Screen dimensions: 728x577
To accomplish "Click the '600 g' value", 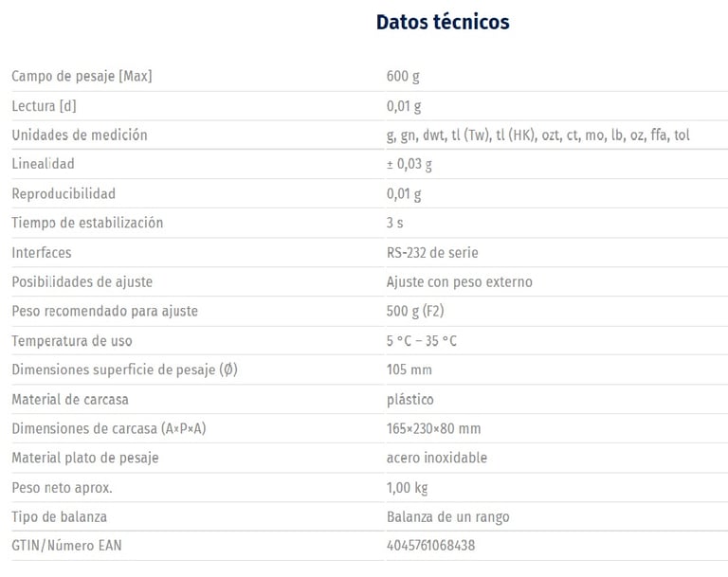I will pyautogui.click(x=403, y=76).
